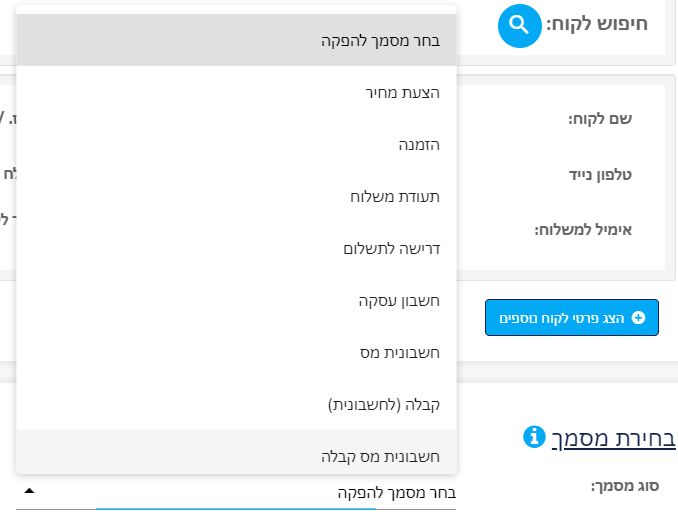Click the blue customer search magnifier icon
The height and width of the screenshot is (531, 678).
519,26
